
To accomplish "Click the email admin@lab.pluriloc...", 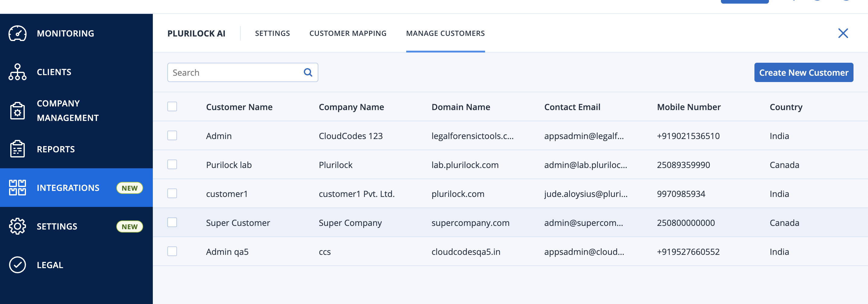I will coord(586,165).
